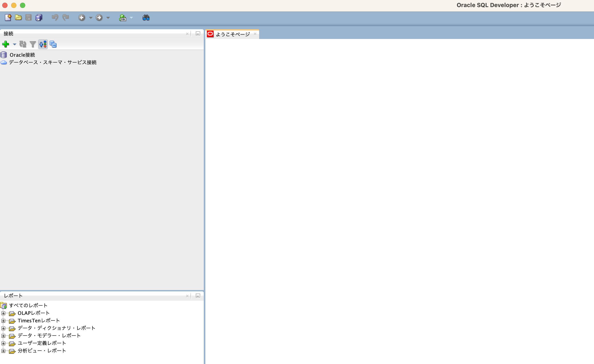Screen dimensions: 594x364
Task: Refresh the connections tree
Action: click(x=23, y=44)
